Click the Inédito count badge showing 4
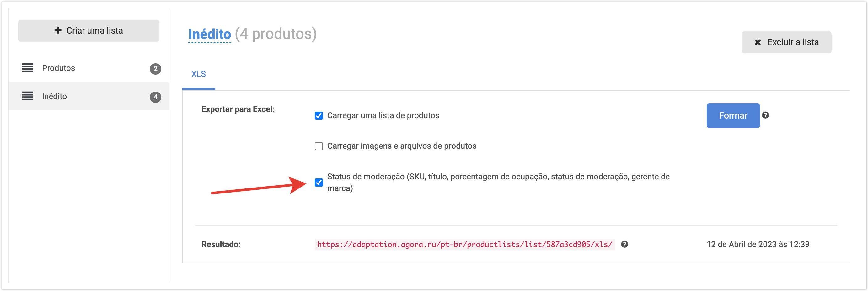The width and height of the screenshot is (868, 291). (x=155, y=97)
